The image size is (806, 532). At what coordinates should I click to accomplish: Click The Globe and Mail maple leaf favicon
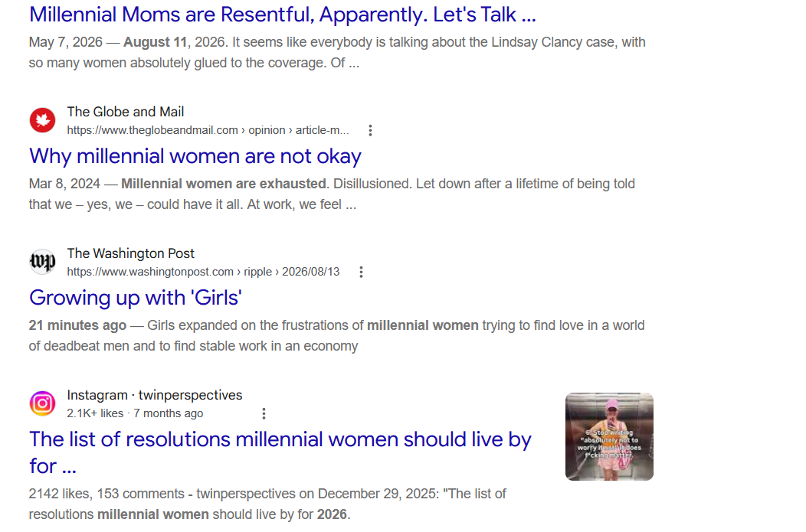43,121
